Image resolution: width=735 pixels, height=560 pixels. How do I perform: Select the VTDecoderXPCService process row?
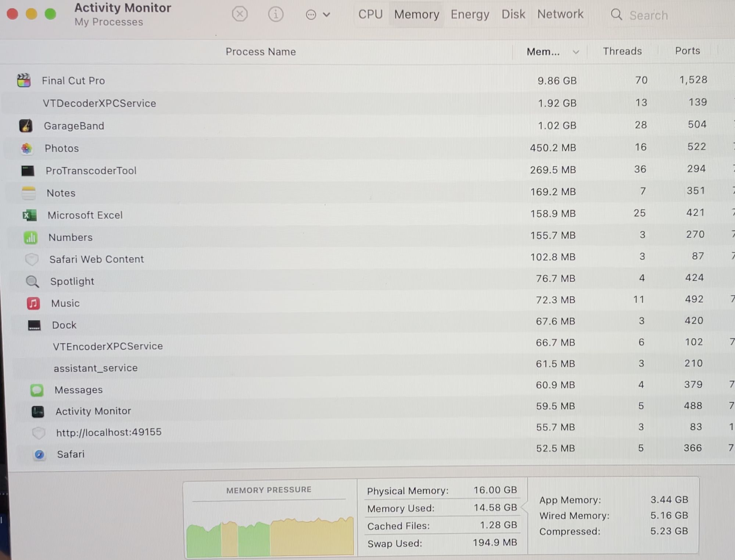[99, 103]
